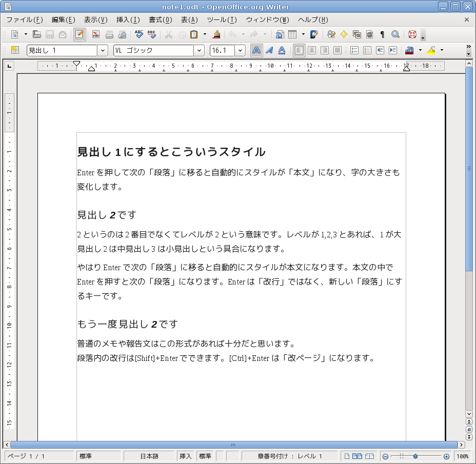Open the ツール (Tools) menu
Screen dimensions: 476x464
point(222,19)
